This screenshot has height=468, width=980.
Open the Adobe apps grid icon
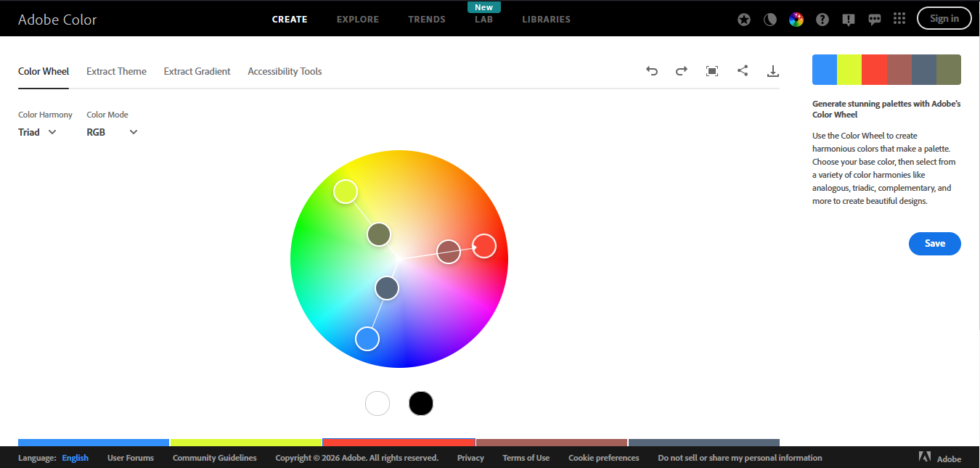[x=899, y=19]
